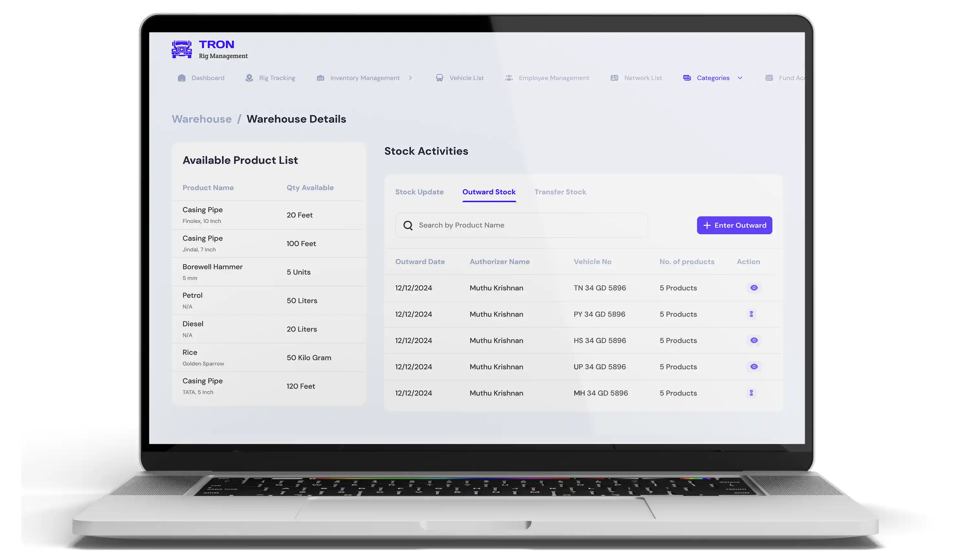Click the Network List card icon
The width and height of the screenshot is (970, 560).
pos(614,78)
